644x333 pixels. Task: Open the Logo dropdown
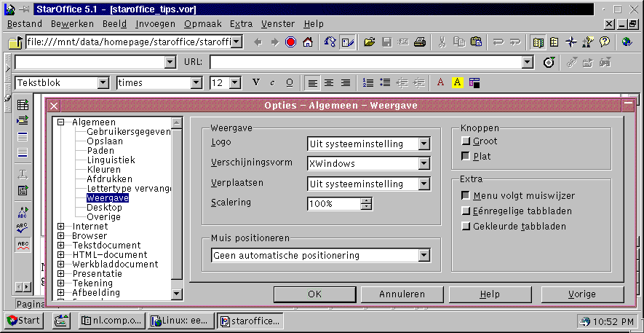click(424, 144)
